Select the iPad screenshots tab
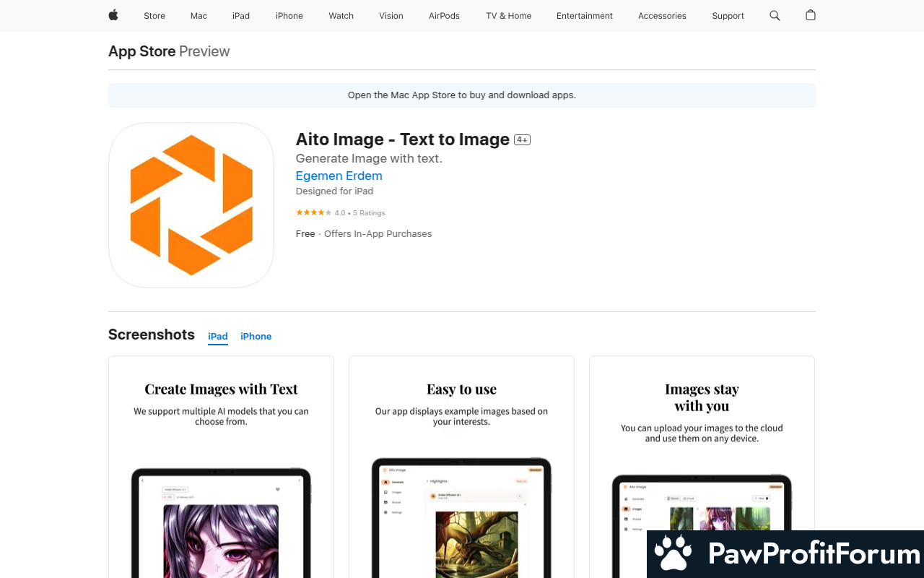 point(218,336)
